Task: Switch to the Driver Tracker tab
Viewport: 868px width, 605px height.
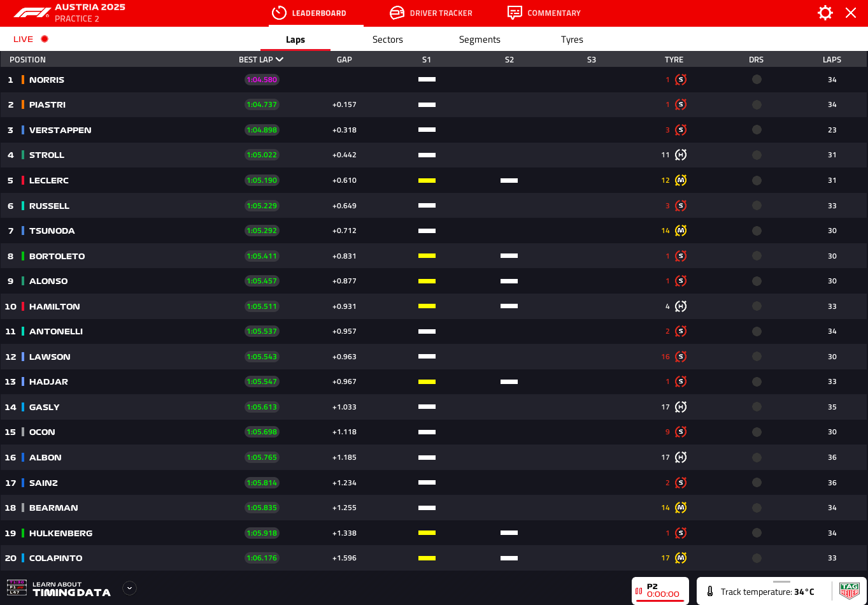Action: click(431, 13)
